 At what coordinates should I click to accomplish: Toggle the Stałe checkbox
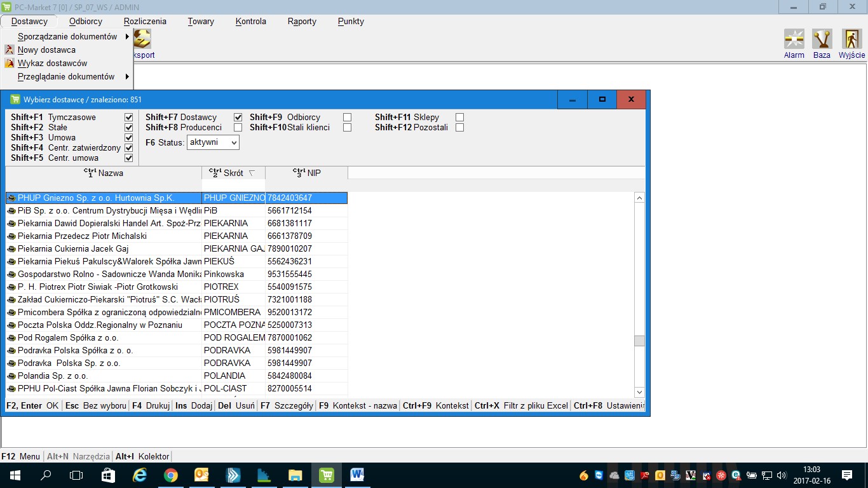(x=129, y=127)
